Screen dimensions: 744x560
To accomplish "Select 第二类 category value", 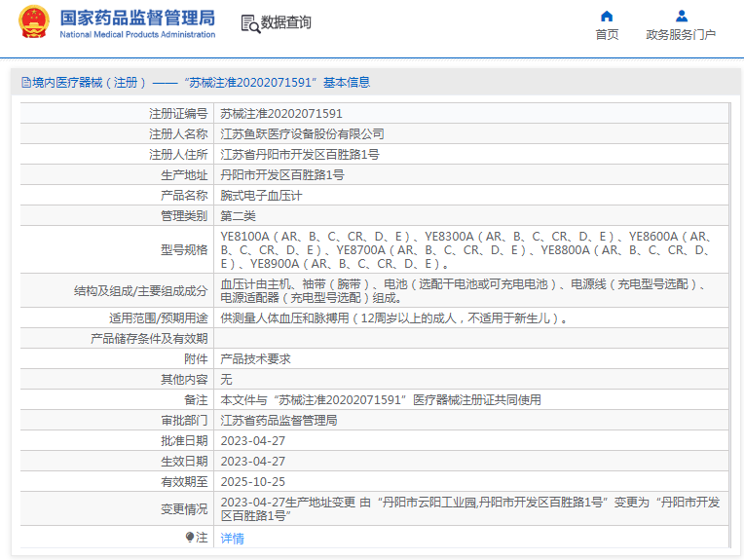I will point(239,216).
